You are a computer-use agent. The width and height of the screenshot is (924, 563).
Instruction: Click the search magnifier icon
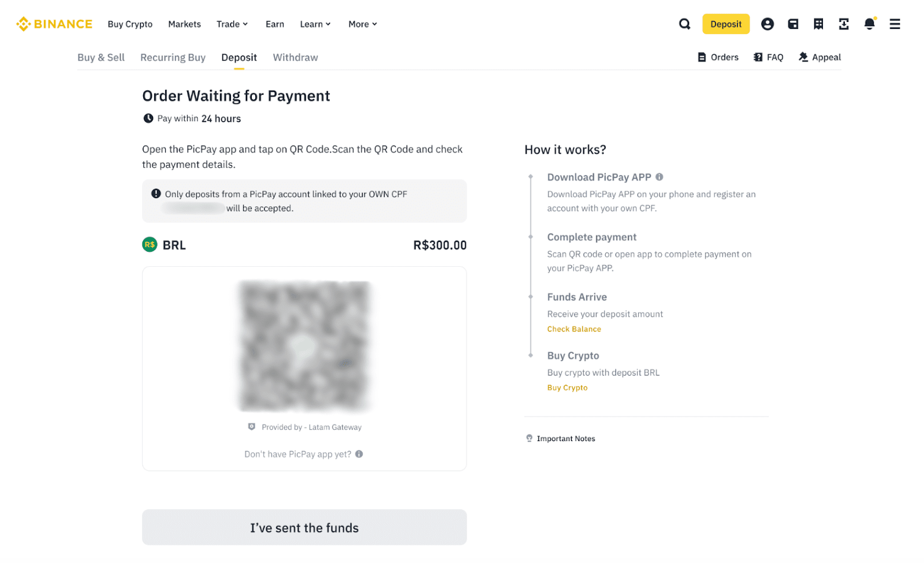[x=684, y=24]
